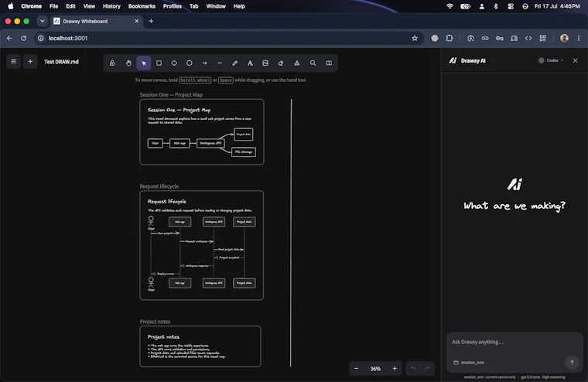Close the Drawsy Whiteboard tab

[x=136, y=21]
